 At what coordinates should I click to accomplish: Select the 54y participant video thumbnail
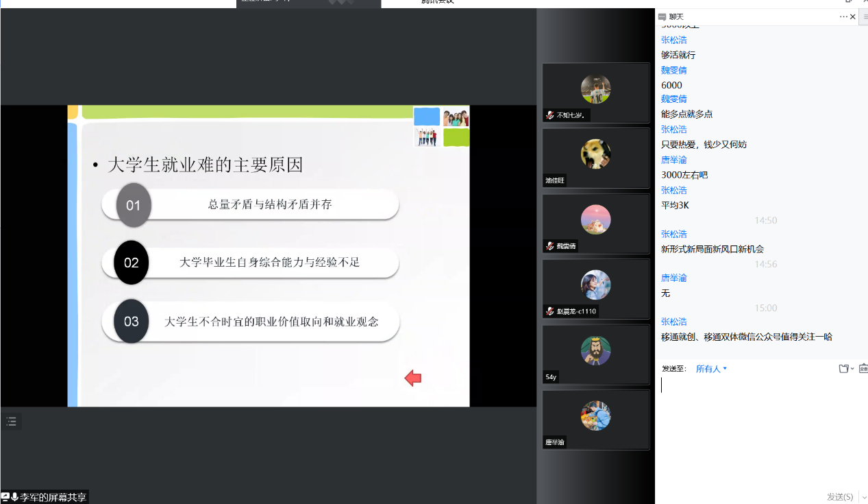(595, 354)
